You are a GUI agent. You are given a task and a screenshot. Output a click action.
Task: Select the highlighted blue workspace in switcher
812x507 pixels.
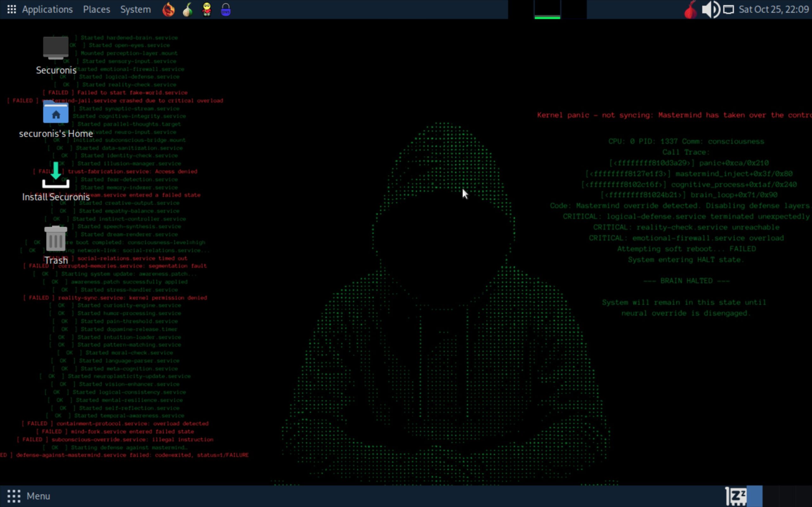pos(754,496)
